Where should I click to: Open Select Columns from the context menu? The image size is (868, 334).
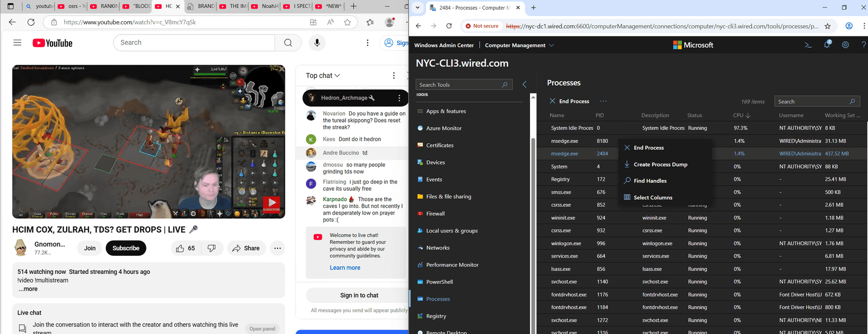[665, 198]
